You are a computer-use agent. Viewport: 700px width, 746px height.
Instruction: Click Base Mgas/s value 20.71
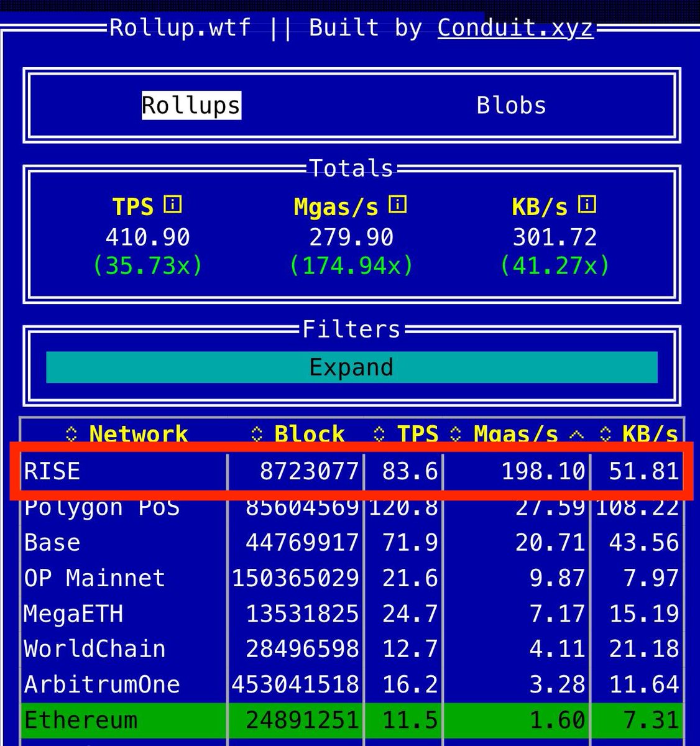[x=550, y=543]
